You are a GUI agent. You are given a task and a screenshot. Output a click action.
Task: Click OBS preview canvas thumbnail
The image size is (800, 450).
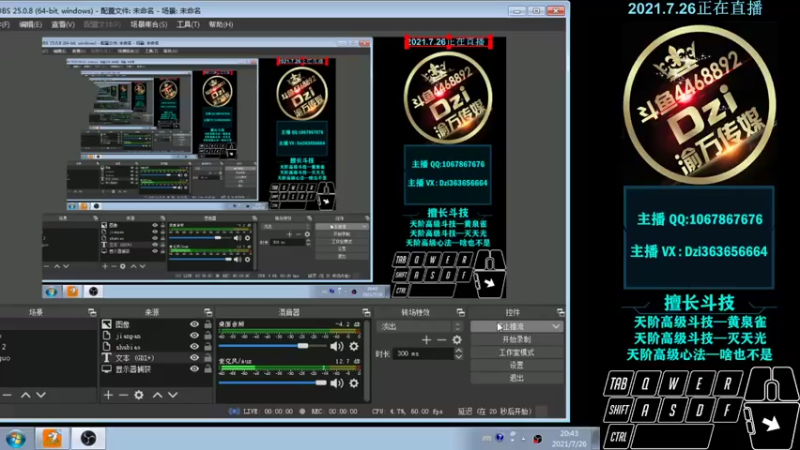(x=273, y=167)
